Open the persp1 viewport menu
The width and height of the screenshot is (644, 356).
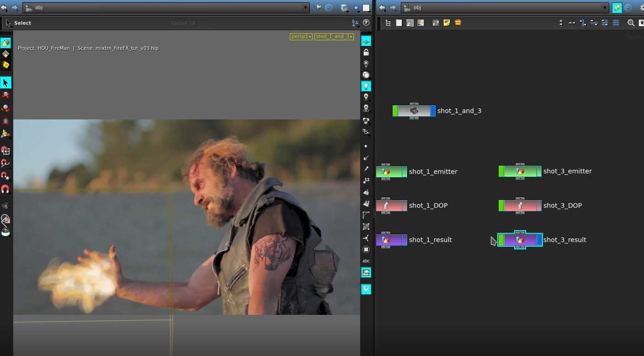(x=301, y=37)
